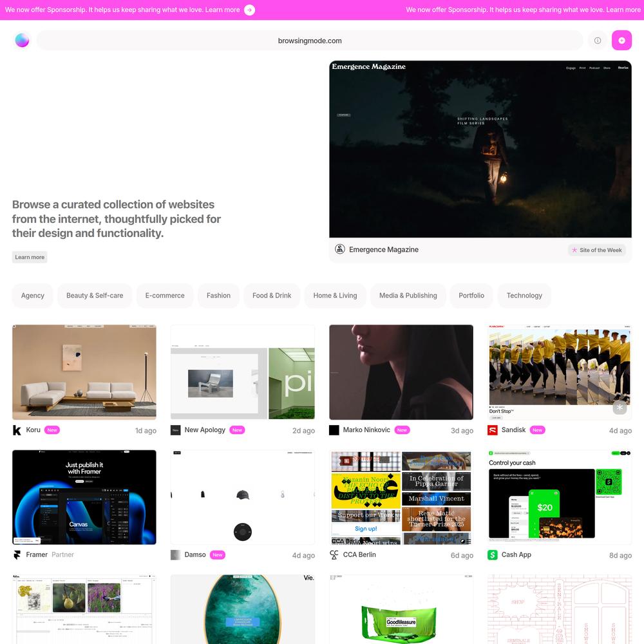Filter by Portfolio category
The image size is (644, 644).
click(x=471, y=296)
